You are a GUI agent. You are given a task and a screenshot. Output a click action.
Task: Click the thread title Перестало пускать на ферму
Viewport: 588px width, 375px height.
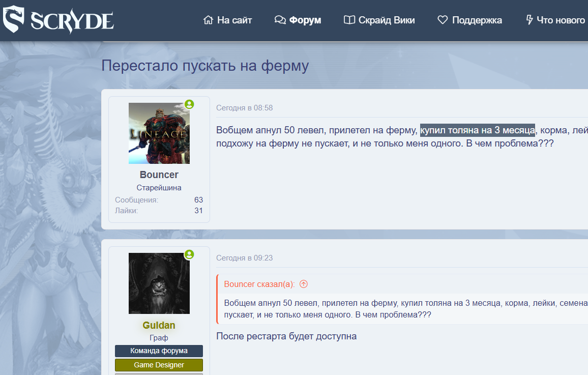[x=205, y=66]
